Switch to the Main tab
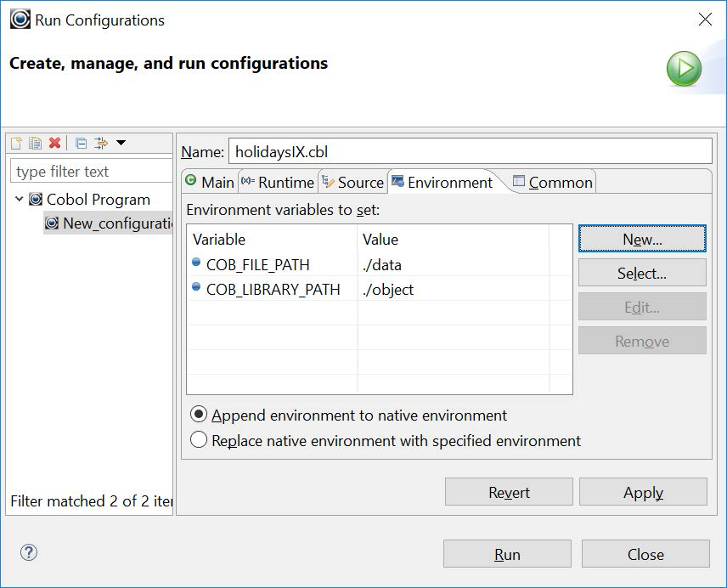 click(210, 182)
